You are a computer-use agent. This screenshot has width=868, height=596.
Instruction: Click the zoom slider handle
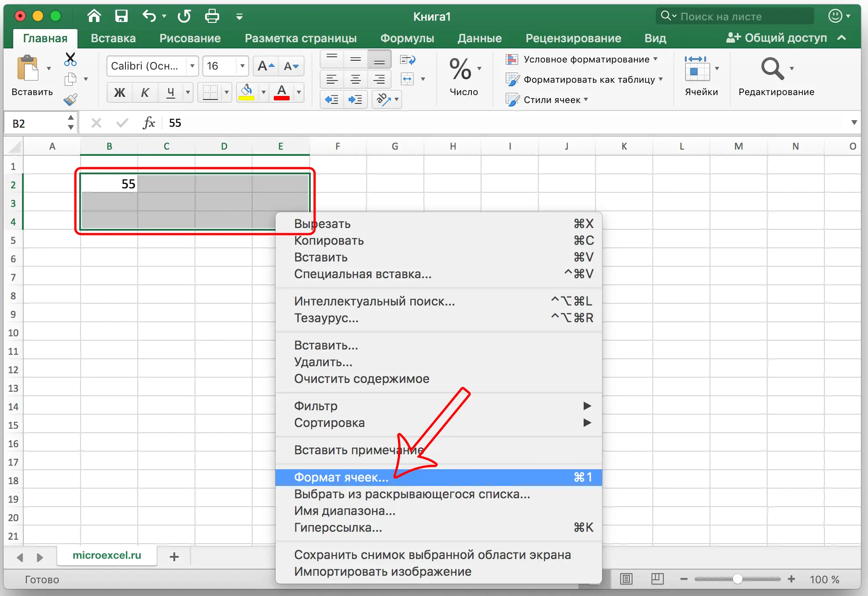[738, 579]
